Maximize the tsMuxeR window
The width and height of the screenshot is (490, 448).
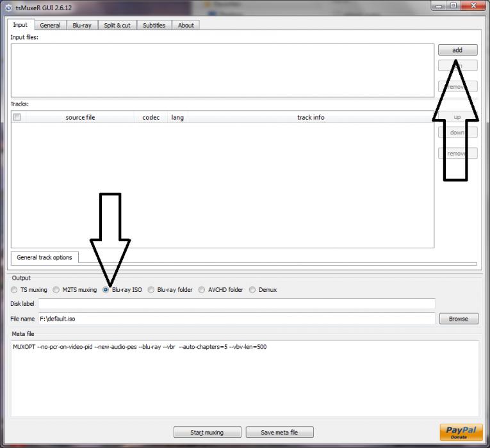click(453, 6)
